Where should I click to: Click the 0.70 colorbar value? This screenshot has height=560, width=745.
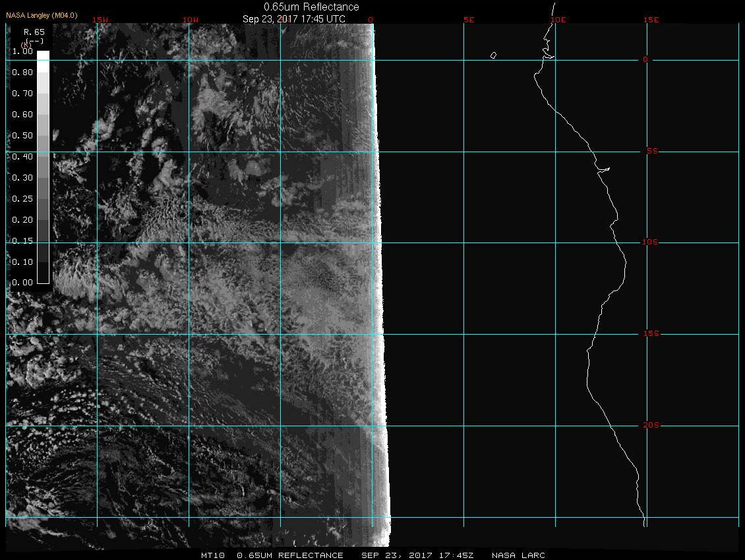22,94
